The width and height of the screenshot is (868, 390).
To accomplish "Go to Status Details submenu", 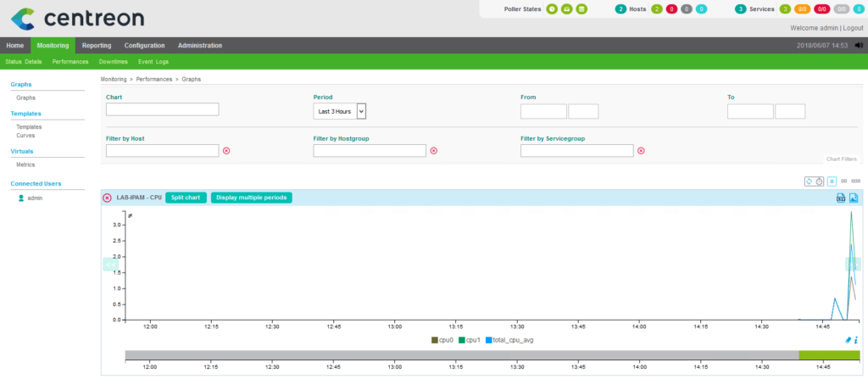I will (23, 62).
